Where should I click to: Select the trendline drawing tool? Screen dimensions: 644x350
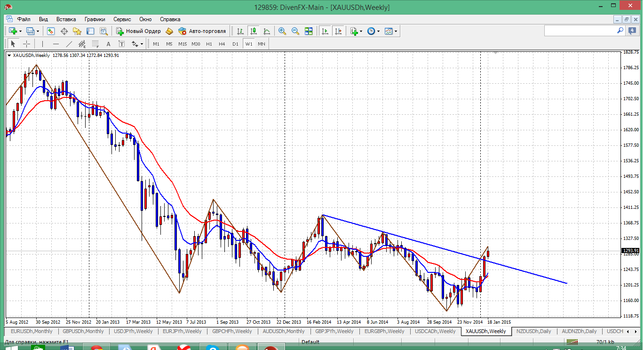coord(69,44)
